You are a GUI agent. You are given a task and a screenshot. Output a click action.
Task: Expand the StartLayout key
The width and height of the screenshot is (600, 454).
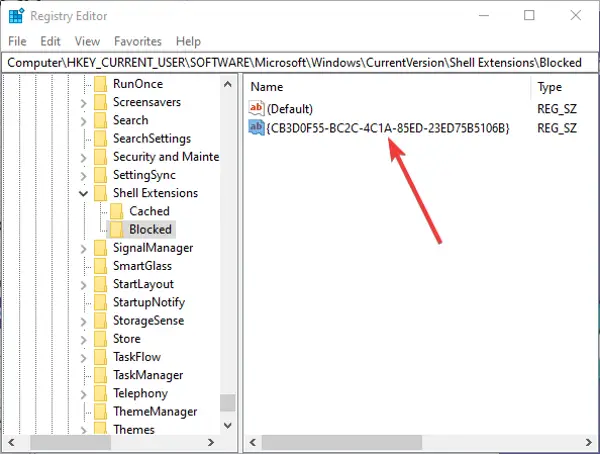[x=83, y=285]
